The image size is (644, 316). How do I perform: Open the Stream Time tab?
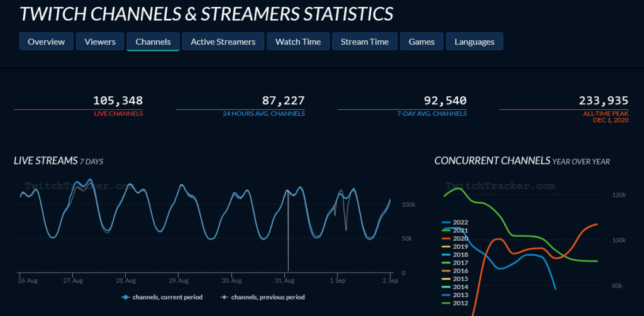[x=365, y=41]
